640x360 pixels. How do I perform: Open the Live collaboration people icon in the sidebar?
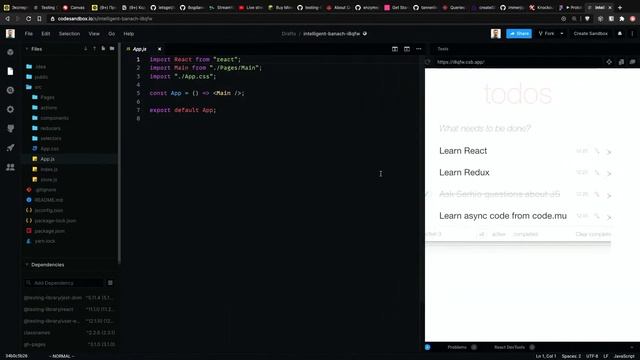10,167
